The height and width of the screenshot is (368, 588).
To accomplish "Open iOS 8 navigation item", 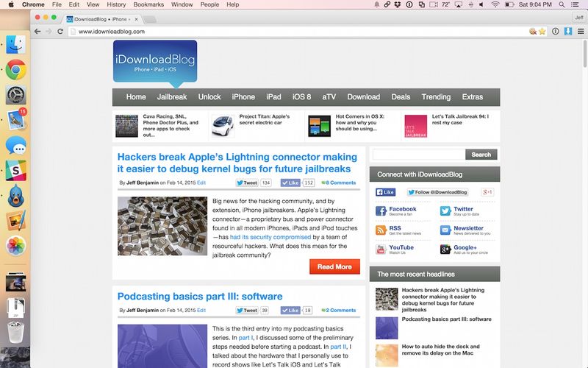I will 301,97.
